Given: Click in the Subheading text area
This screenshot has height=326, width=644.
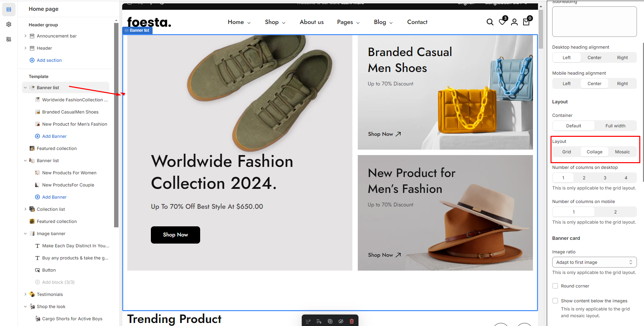Looking at the screenshot, I should [x=594, y=22].
